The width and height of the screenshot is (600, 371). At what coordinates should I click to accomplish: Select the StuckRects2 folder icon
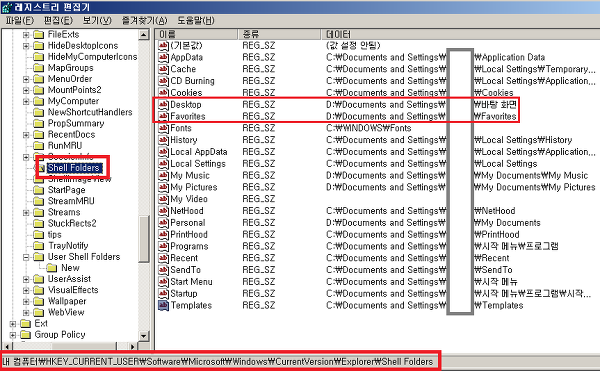(x=39, y=223)
